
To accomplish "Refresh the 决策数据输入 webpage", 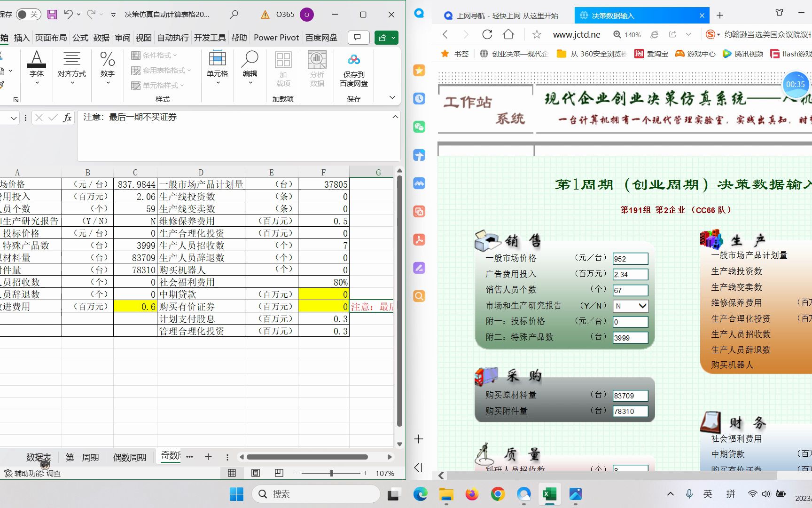I will click(x=487, y=34).
